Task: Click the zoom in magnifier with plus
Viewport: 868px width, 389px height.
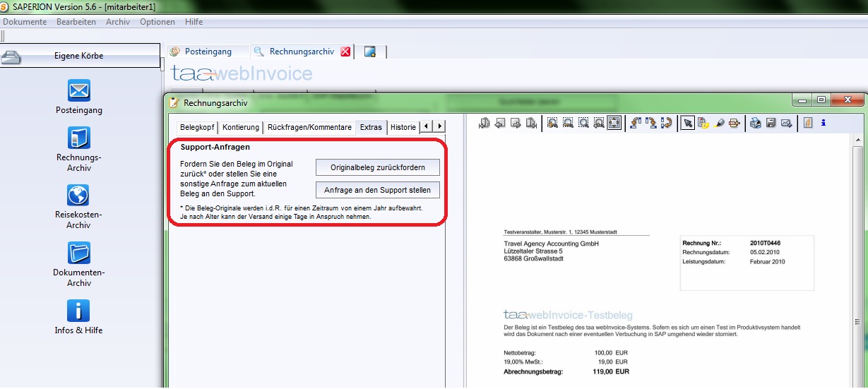Action: click(x=552, y=123)
